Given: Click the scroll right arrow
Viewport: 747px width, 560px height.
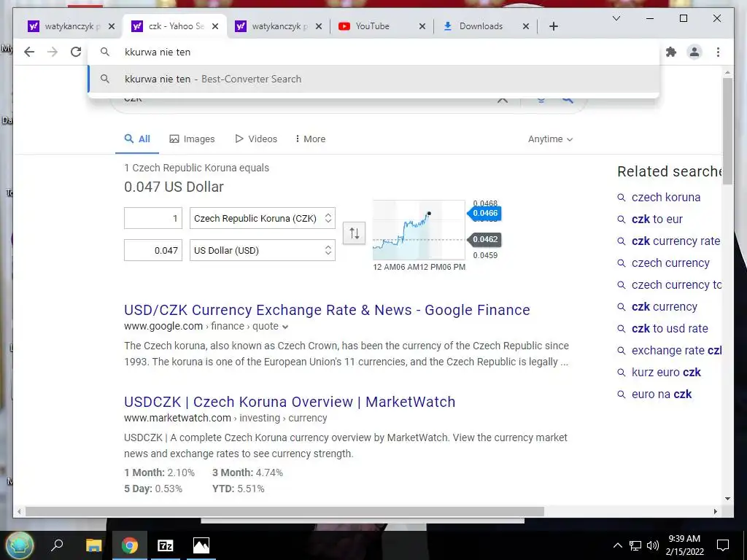Looking at the screenshot, I should pos(715,511).
